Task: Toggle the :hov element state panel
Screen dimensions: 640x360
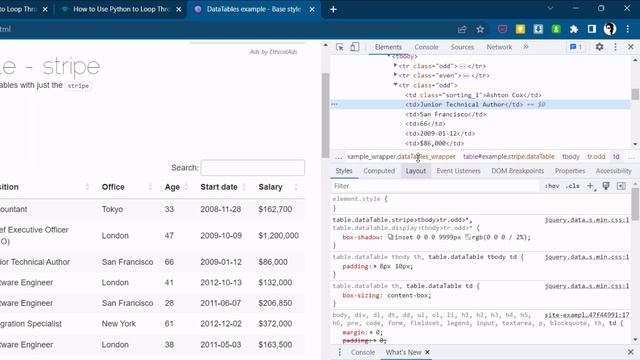Action: tap(552, 186)
